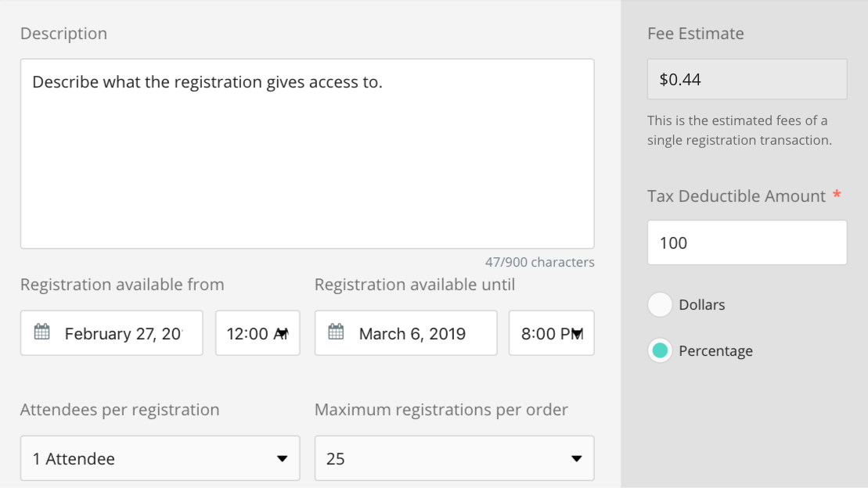Select the Percentage radio button
868x488 pixels.
point(660,350)
